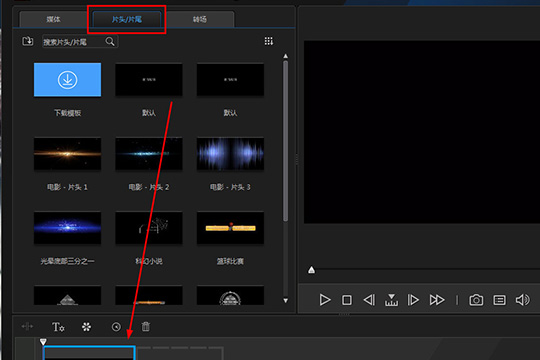This screenshot has height=360, width=540.
Task: Click the trash delete icon
Action: pyautogui.click(x=146, y=326)
